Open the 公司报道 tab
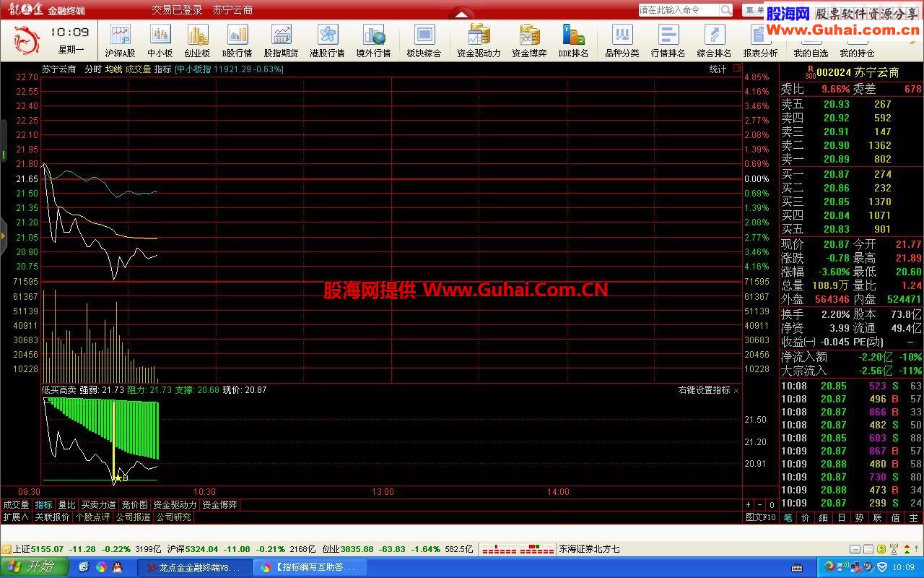The width and height of the screenshot is (924, 578). 133,517
